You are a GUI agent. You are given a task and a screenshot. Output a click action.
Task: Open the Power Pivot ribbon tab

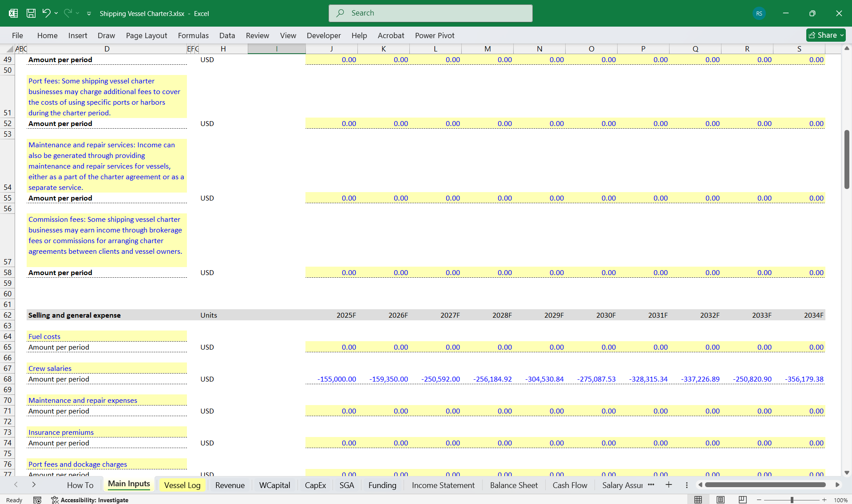[x=435, y=35]
